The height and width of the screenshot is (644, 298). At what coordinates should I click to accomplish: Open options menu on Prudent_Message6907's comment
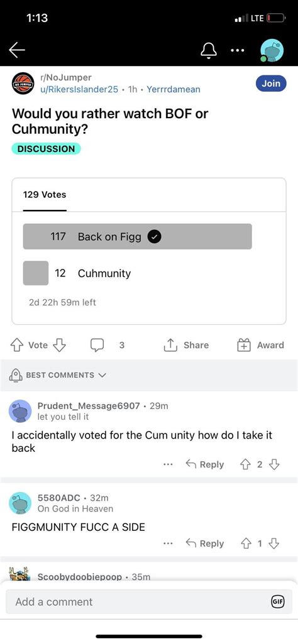(168, 464)
